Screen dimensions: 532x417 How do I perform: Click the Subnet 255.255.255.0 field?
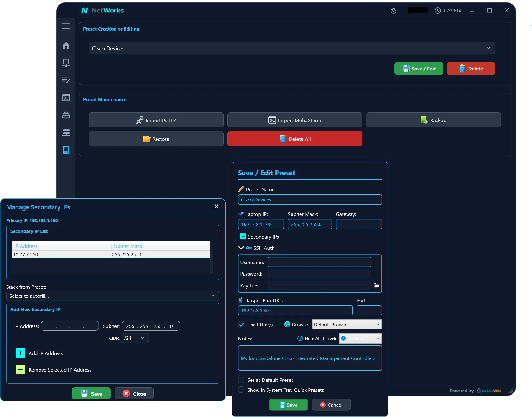click(151, 326)
